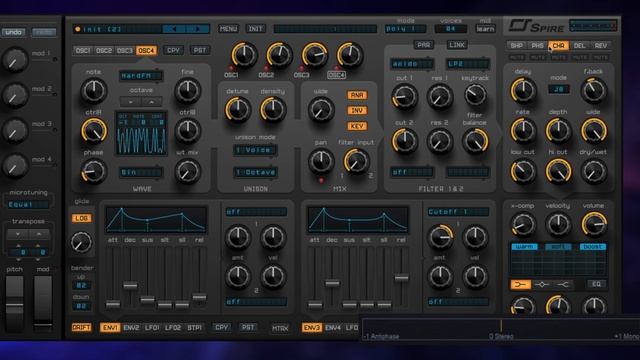
Task: Open the poly 1 mode selector
Action: coord(405,29)
